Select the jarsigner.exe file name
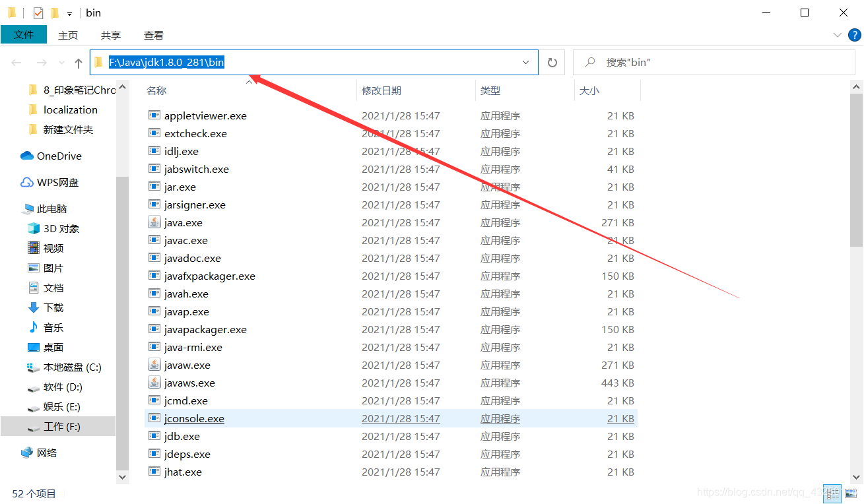The width and height of the screenshot is (864, 504). coord(195,205)
